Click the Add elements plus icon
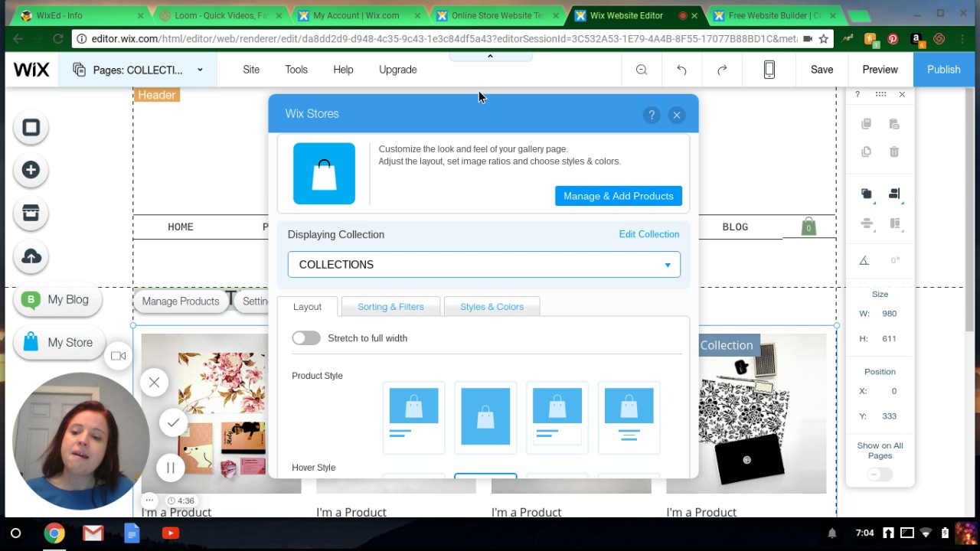980x551 pixels. [x=31, y=170]
